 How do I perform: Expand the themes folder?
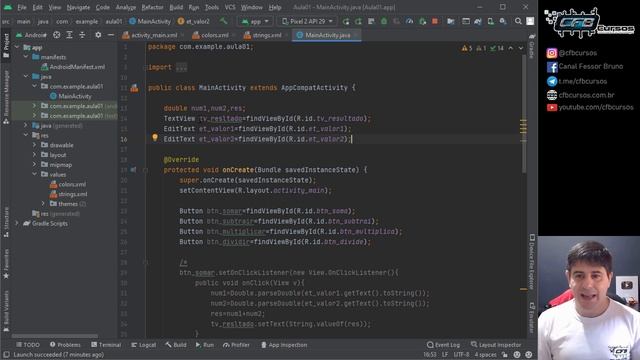click(43, 204)
